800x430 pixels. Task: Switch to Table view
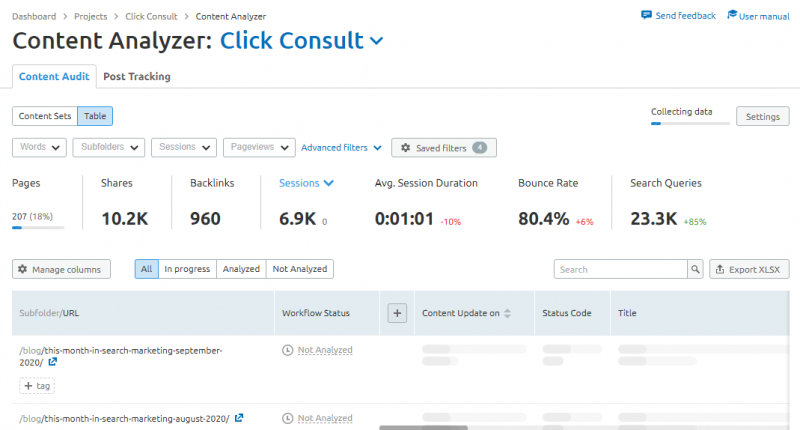(95, 116)
